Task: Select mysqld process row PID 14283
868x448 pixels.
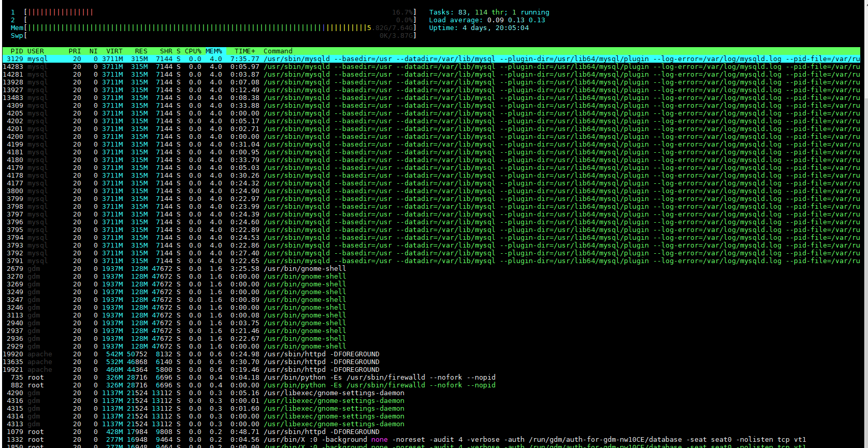Action: [x=431, y=67]
